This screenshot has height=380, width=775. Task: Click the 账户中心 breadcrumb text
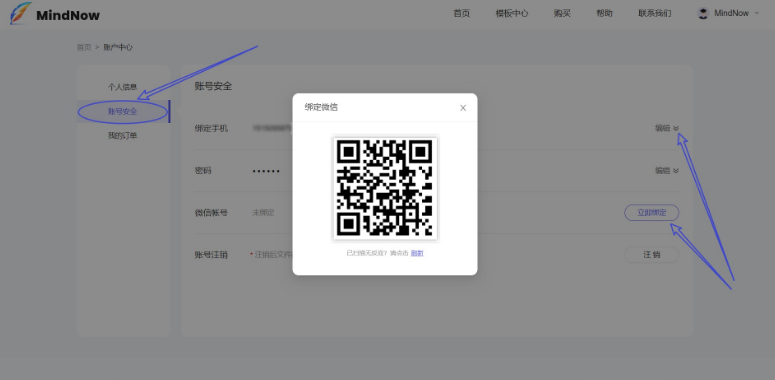pos(118,47)
